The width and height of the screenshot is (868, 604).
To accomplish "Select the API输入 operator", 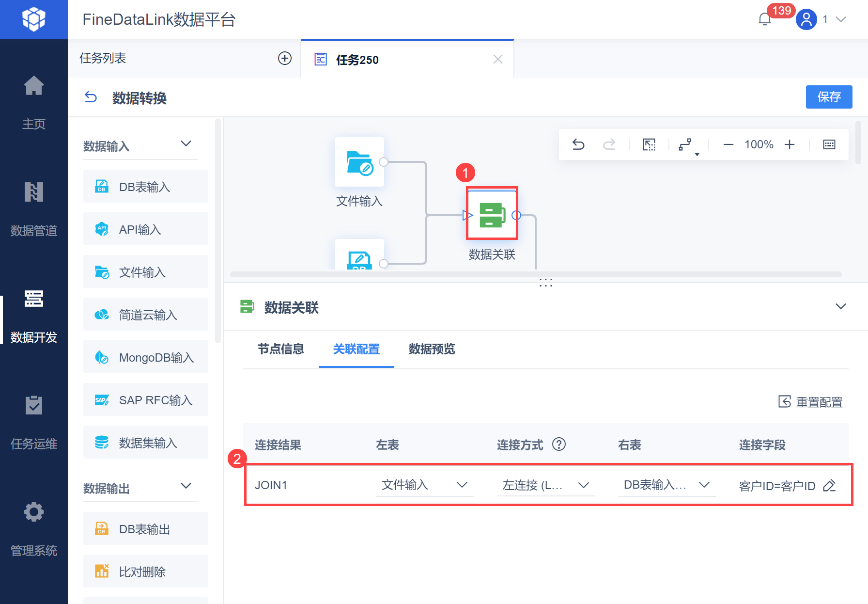I will click(x=146, y=229).
